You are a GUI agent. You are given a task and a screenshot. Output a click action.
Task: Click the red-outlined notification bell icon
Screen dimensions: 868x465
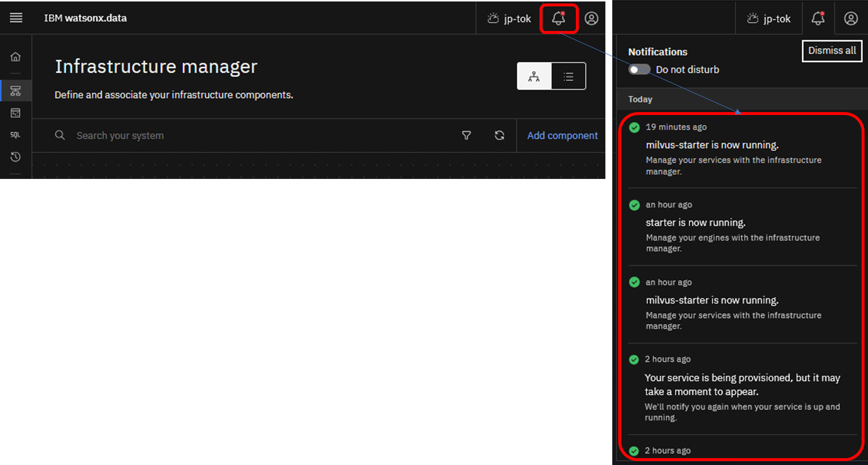(x=558, y=19)
